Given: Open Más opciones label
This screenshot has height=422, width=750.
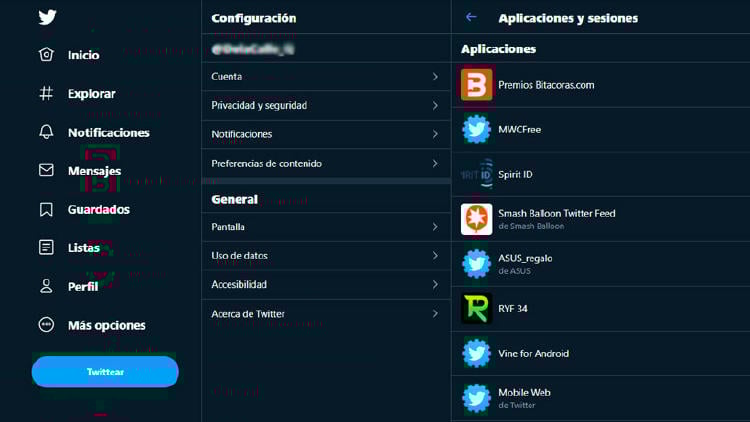Looking at the screenshot, I should 107,325.
